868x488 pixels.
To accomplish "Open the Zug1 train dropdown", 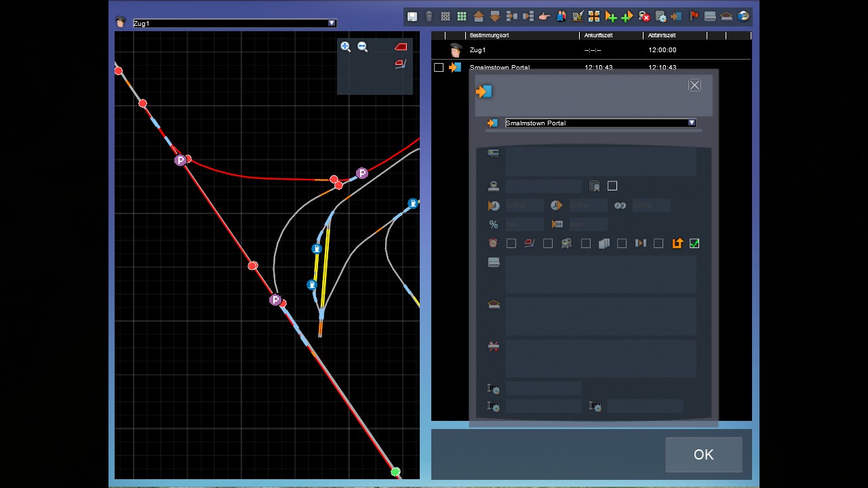I will coord(332,23).
